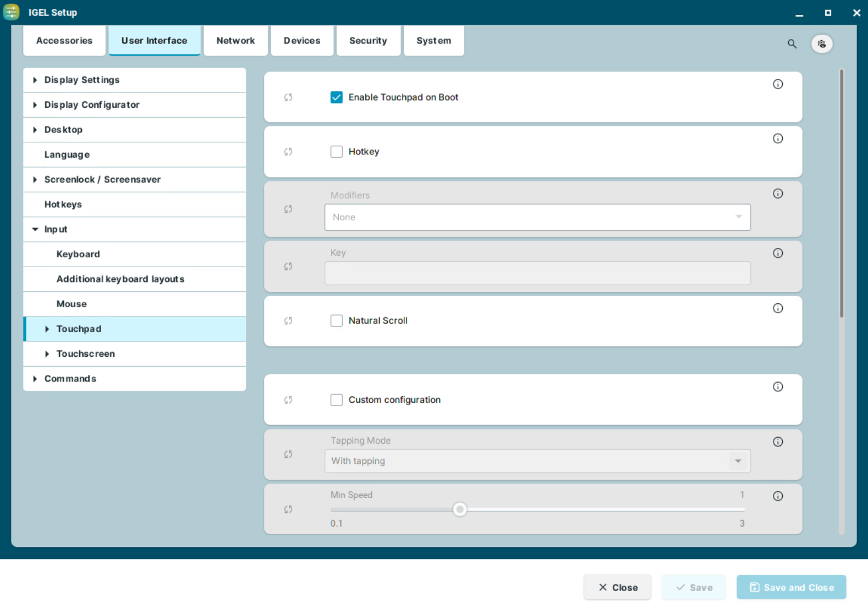868x614 pixels.
Task: Enable the Hotkey checkbox
Action: coord(337,152)
